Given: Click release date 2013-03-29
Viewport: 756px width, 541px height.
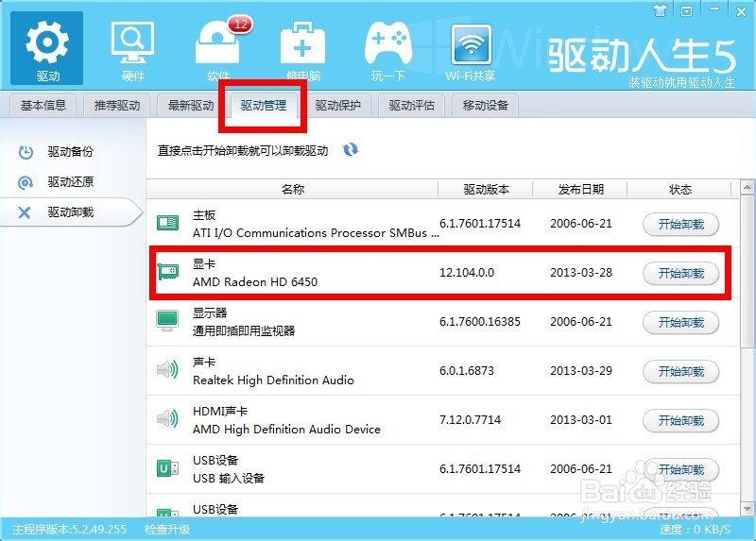Looking at the screenshot, I should coord(581,371).
